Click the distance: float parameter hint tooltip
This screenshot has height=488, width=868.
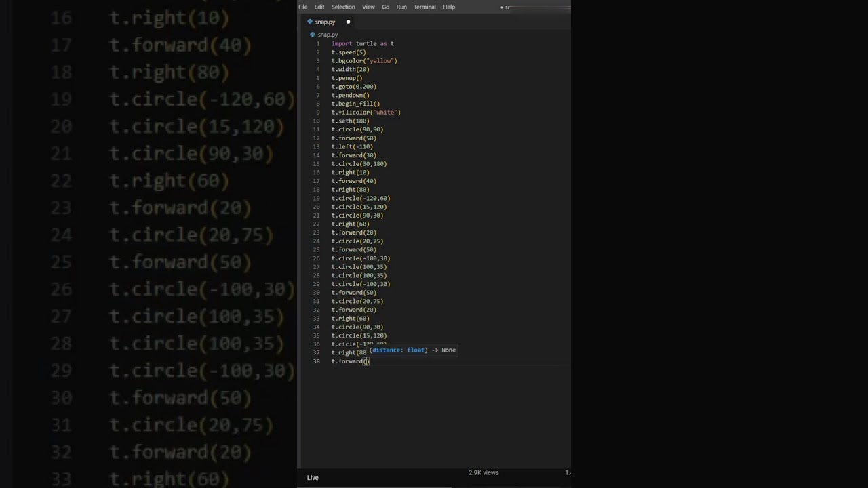412,350
